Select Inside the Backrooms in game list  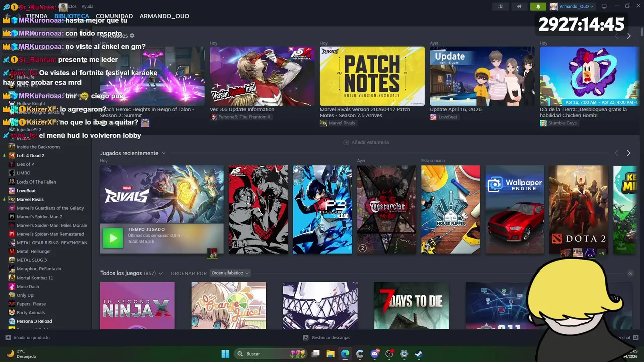[38, 147]
